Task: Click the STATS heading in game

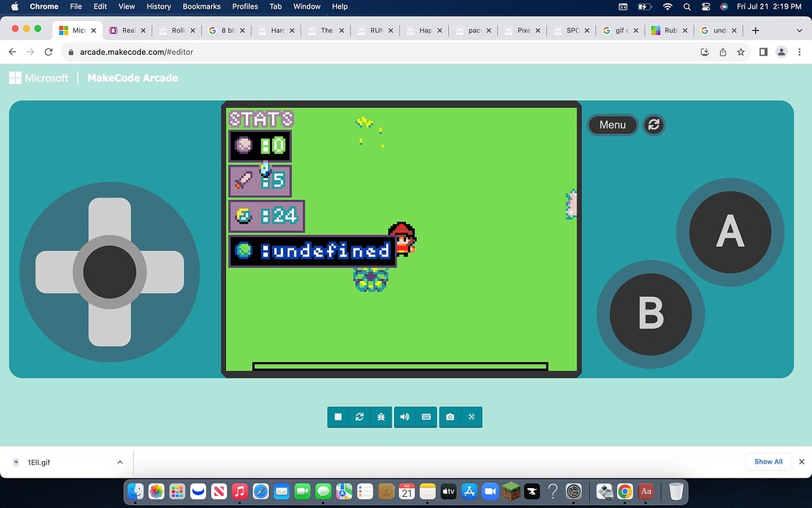Action: pos(262,119)
